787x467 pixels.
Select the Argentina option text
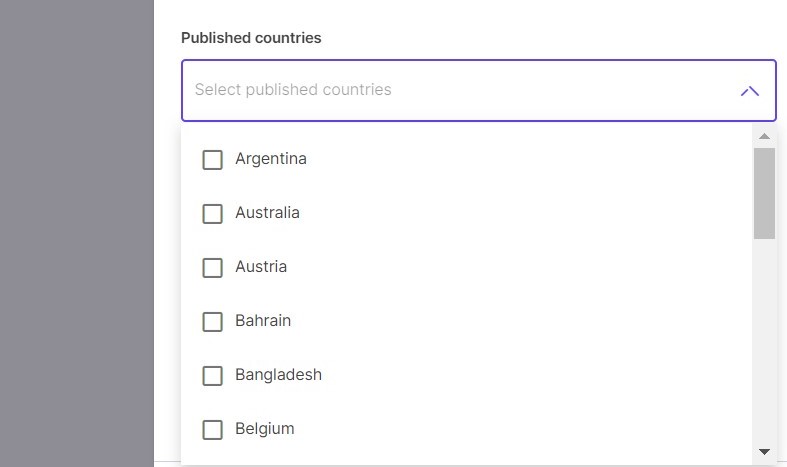271,159
